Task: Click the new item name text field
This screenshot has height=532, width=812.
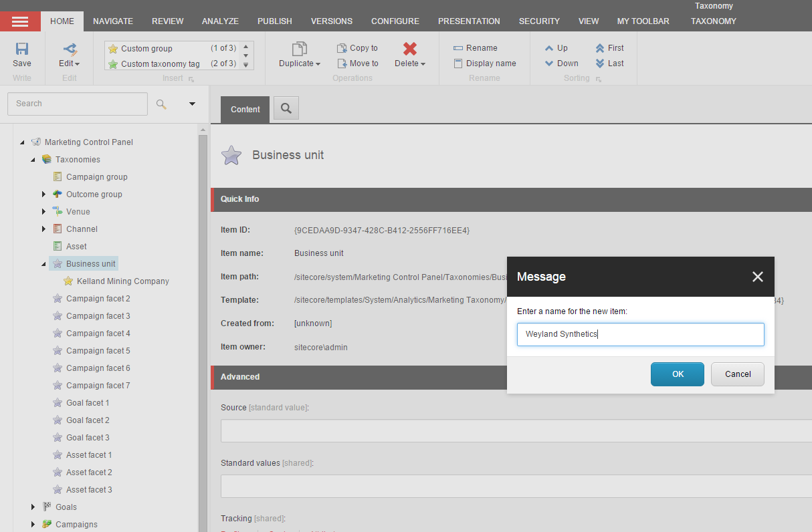Action: coord(641,335)
